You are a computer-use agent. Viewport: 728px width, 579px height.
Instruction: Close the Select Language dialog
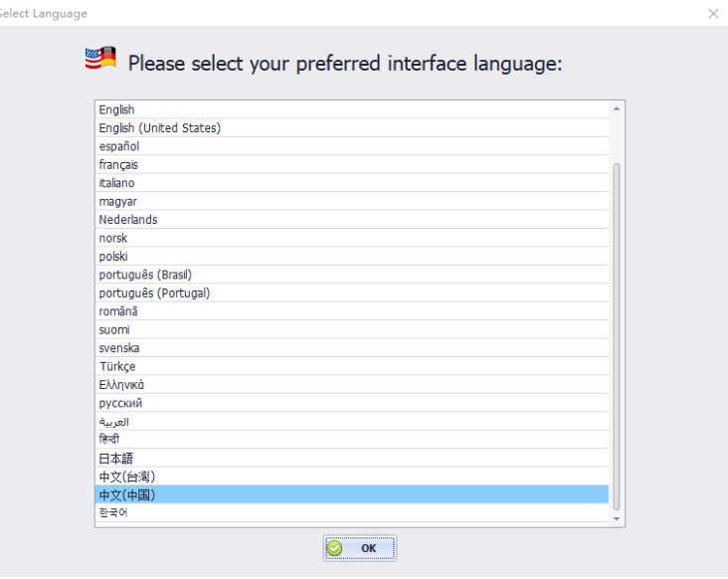click(x=714, y=14)
